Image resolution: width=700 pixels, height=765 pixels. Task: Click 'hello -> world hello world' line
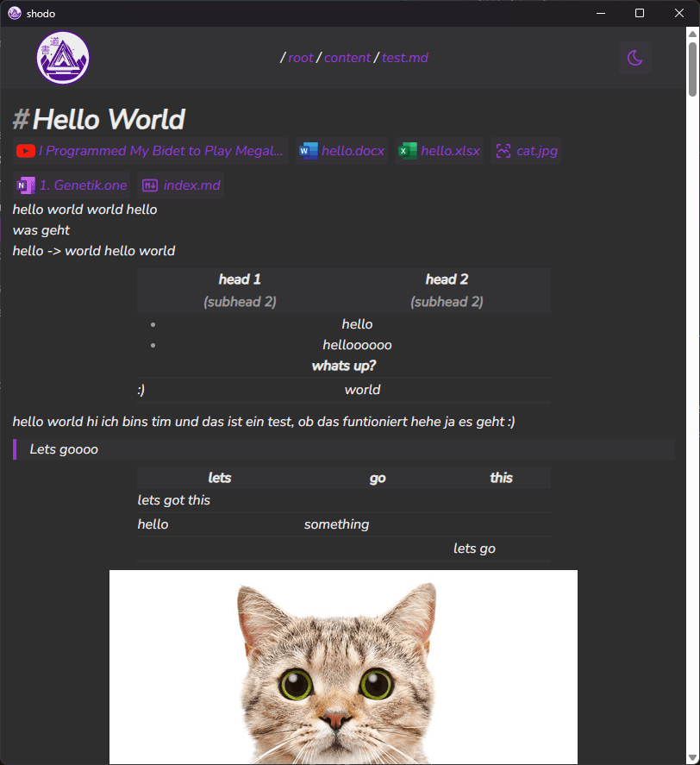point(94,251)
